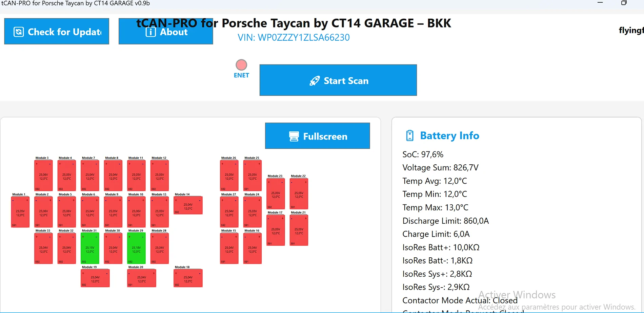
Task: Select the Module 1 battery tile
Action: click(x=20, y=212)
